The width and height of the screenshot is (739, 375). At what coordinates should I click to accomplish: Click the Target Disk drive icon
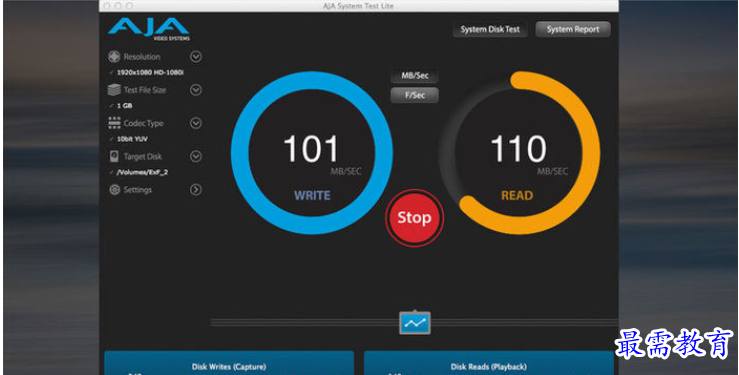(x=114, y=156)
